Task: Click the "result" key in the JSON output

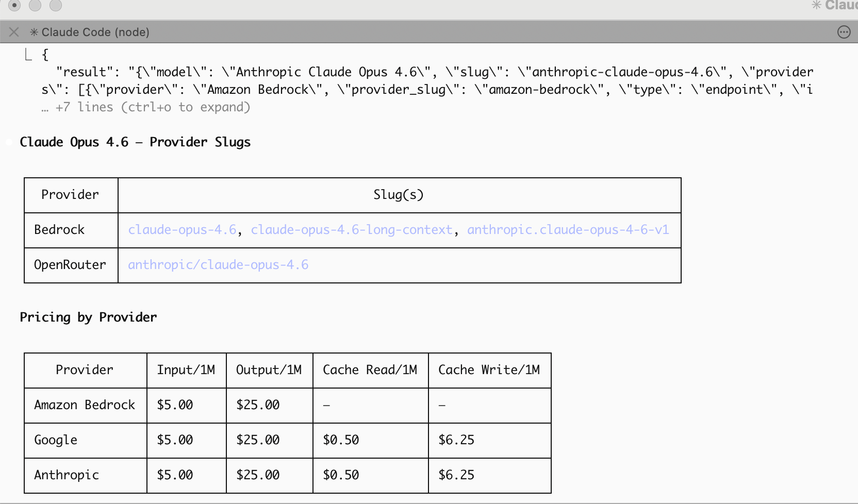Action: 85,72
